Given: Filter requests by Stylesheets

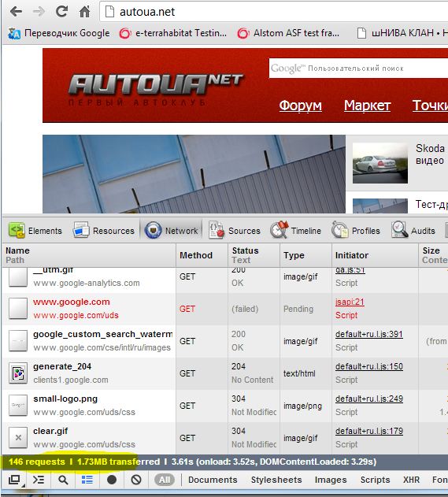Looking at the screenshot, I should (276, 480).
